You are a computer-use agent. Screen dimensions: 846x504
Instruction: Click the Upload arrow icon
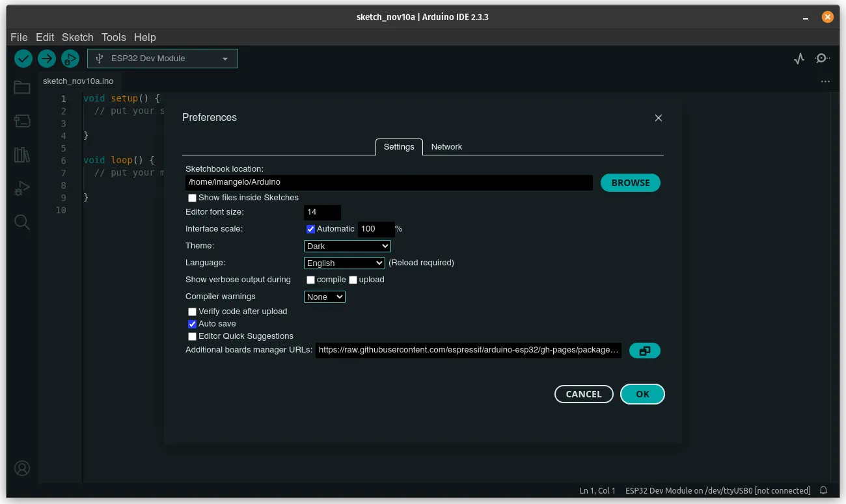tap(46, 58)
